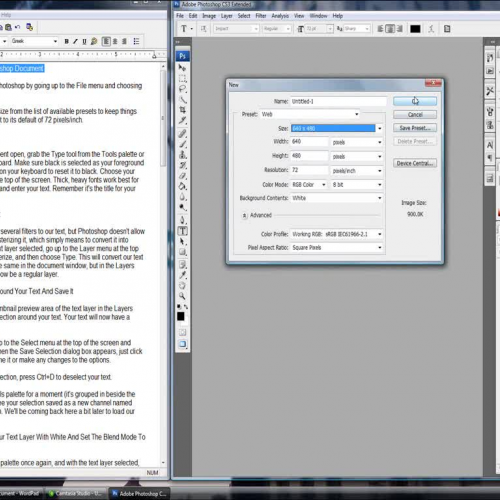
Task: Select the Crop tool
Action: click(182, 110)
